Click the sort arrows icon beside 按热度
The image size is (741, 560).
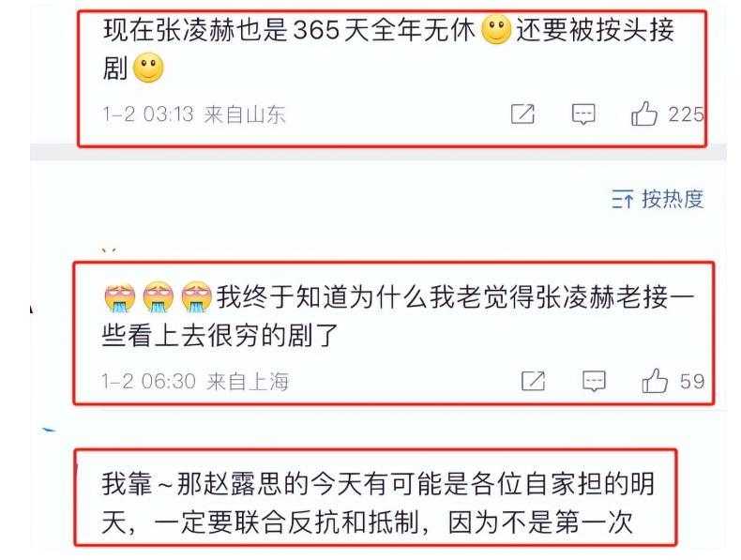point(623,200)
